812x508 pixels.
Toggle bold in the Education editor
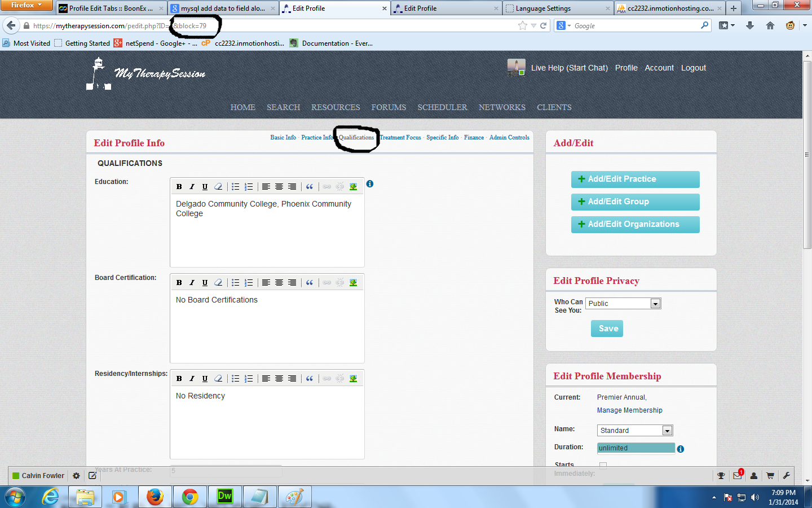click(x=179, y=187)
